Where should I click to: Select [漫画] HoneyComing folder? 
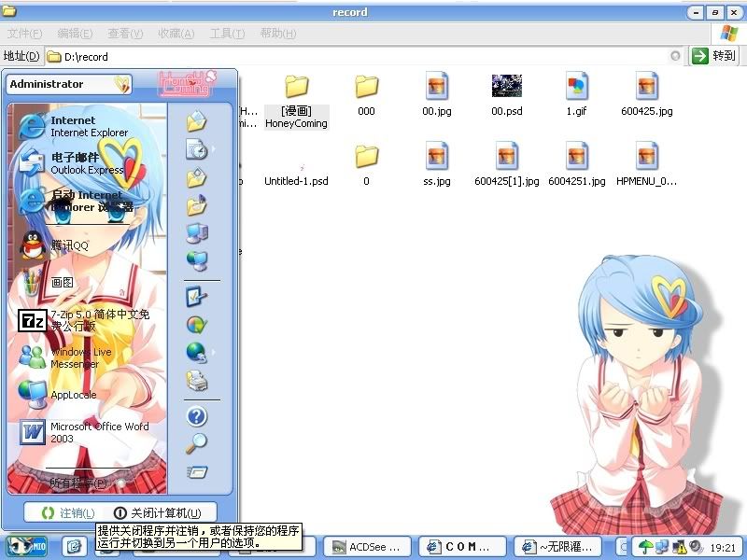click(296, 102)
